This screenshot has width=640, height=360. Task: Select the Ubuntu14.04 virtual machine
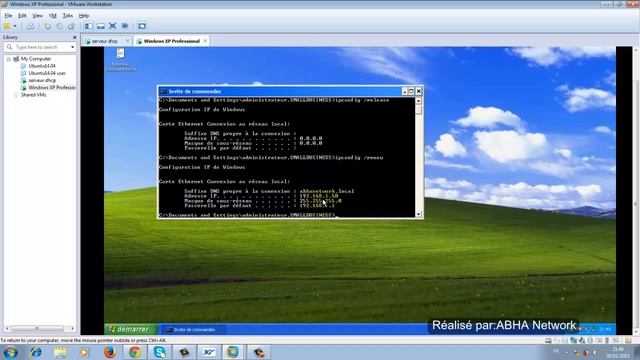[42, 66]
